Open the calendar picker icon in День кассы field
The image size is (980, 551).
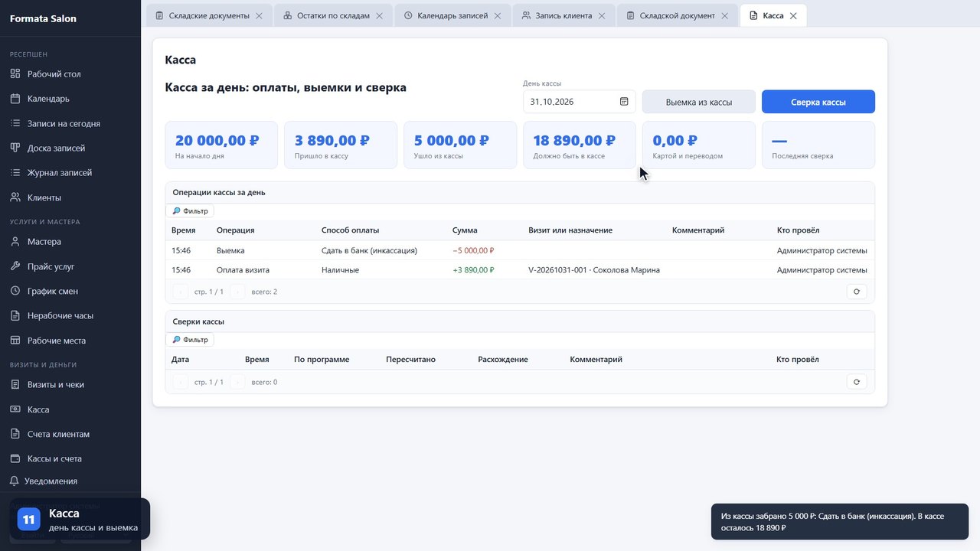click(624, 102)
